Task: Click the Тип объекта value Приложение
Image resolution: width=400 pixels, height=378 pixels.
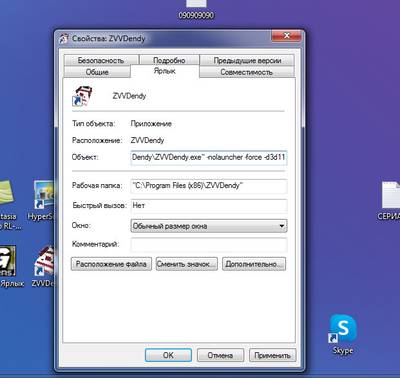Action: 151,124
